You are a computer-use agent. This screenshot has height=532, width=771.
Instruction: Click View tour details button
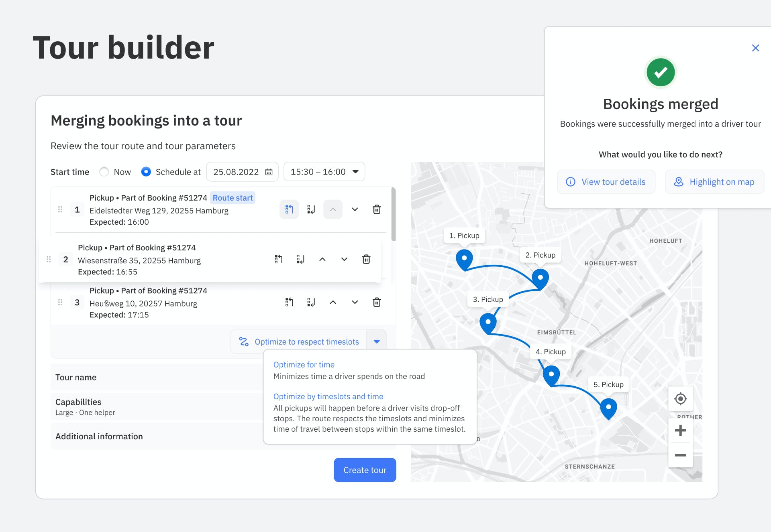click(606, 182)
